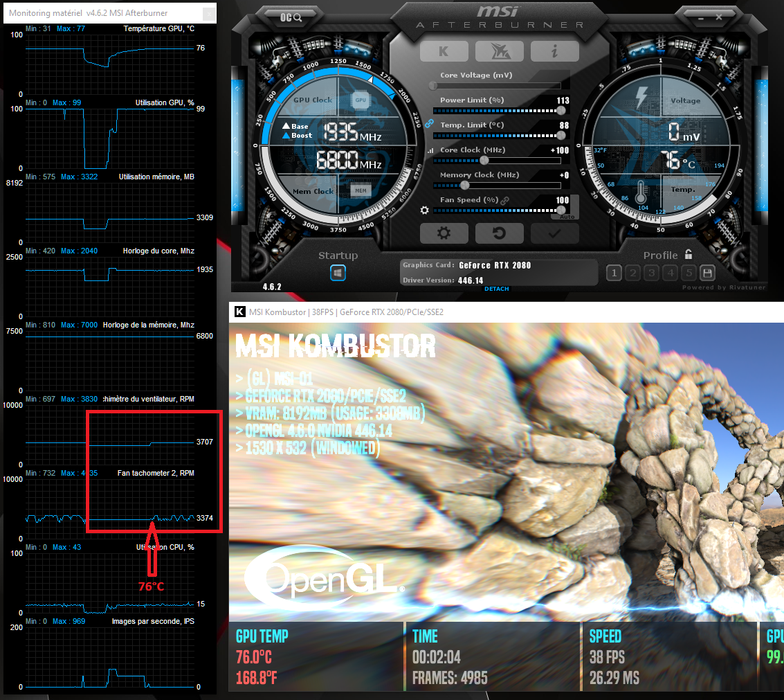Click the Fan tachometer 2 graph label
Screen dimensions: 784x700
pyautogui.click(x=156, y=473)
